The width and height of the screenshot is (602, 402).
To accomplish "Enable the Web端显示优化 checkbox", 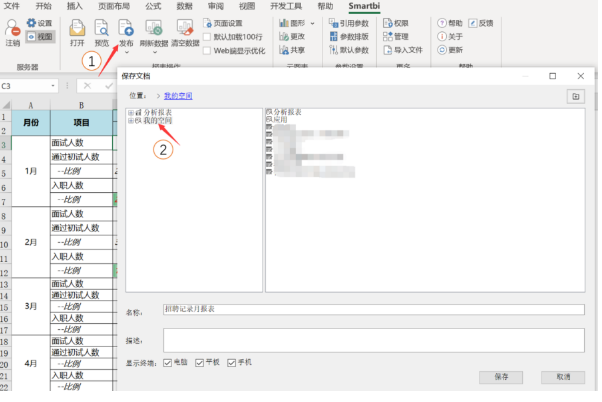I will [207, 50].
